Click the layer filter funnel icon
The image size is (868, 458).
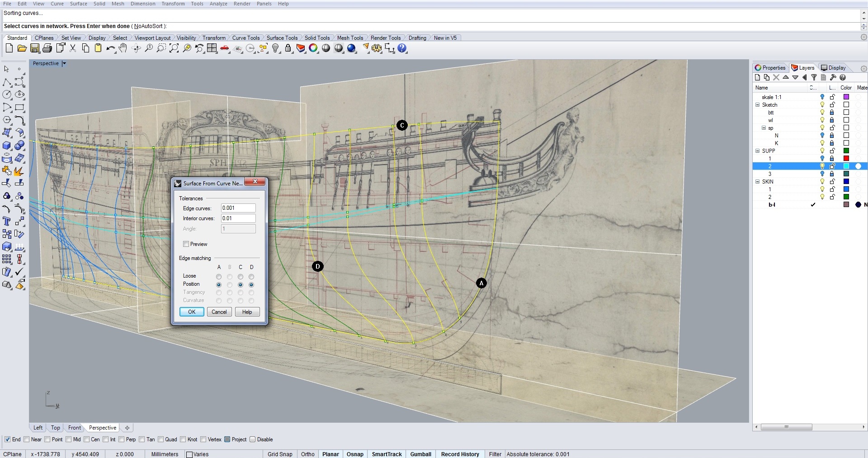click(x=814, y=78)
